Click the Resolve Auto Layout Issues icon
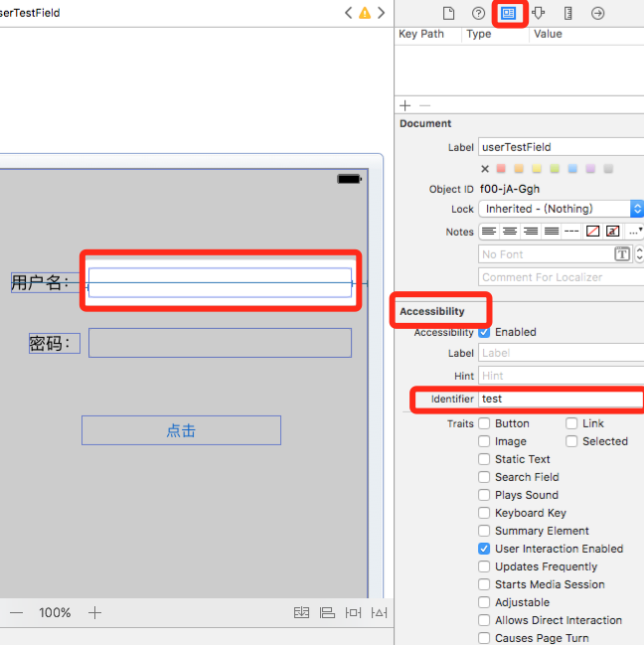The image size is (644, 645). coord(380,613)
